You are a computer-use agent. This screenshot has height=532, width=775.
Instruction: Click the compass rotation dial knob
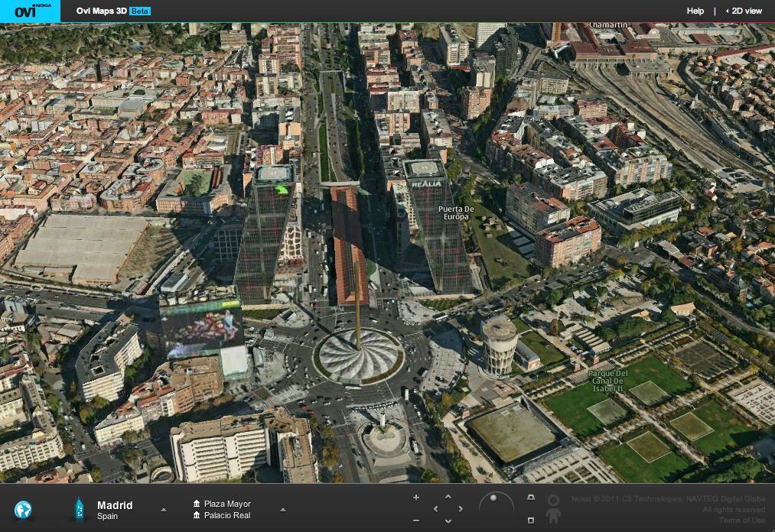click(x=493, y=498)
